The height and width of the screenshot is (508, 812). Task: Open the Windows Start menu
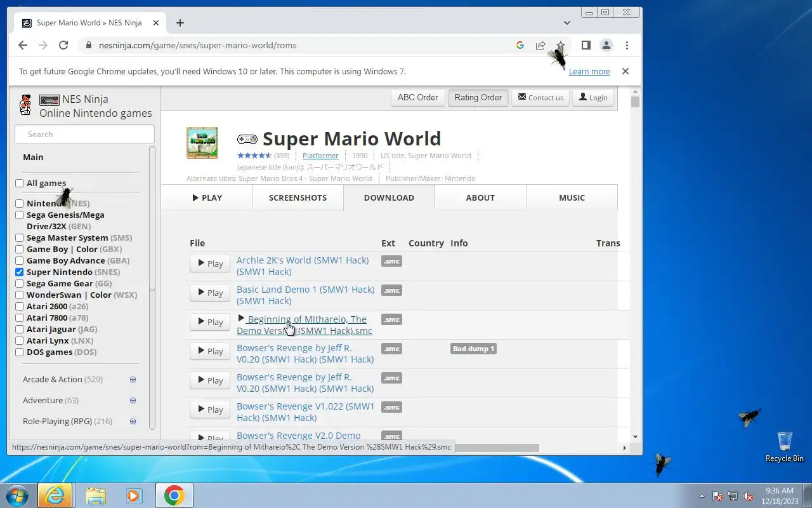click(x=16, y=495)
